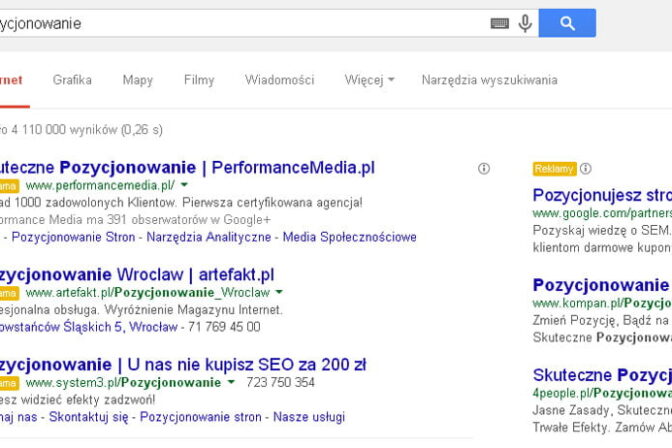The height and width of the screenshot is (448, 672).
Task: Open Narzędzia wyszukiwania options
Action: pos(489,80)
